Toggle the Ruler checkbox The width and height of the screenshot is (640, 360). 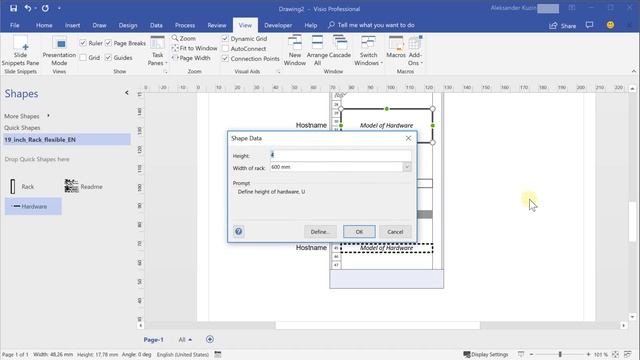83,43
